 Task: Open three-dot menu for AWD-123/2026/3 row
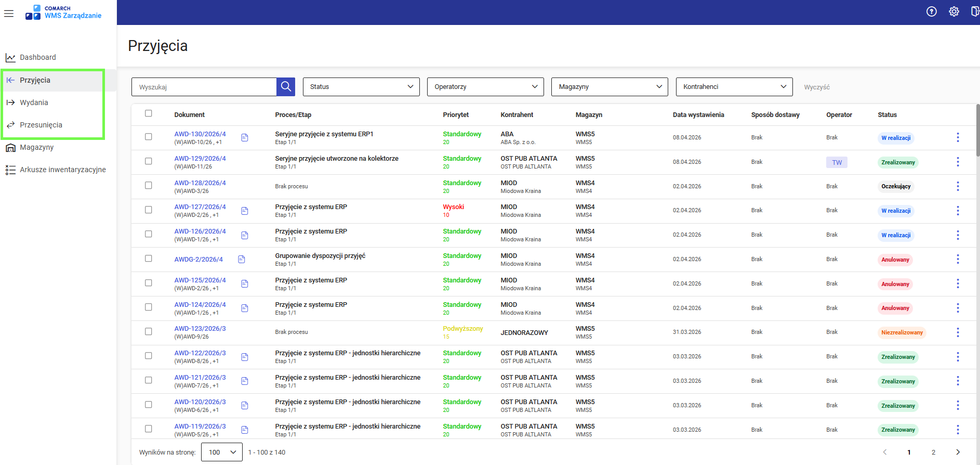(x=957, y=332)
